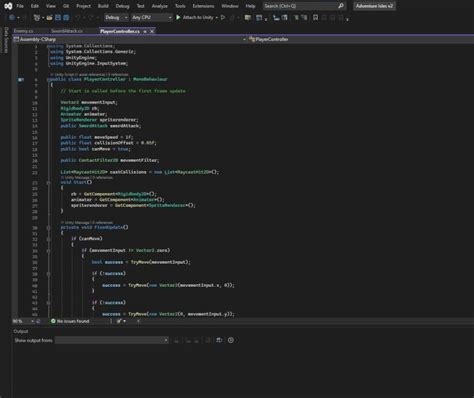
Task: Switch to the SwordAttack.cs tab
Action: tap(67, 31)
